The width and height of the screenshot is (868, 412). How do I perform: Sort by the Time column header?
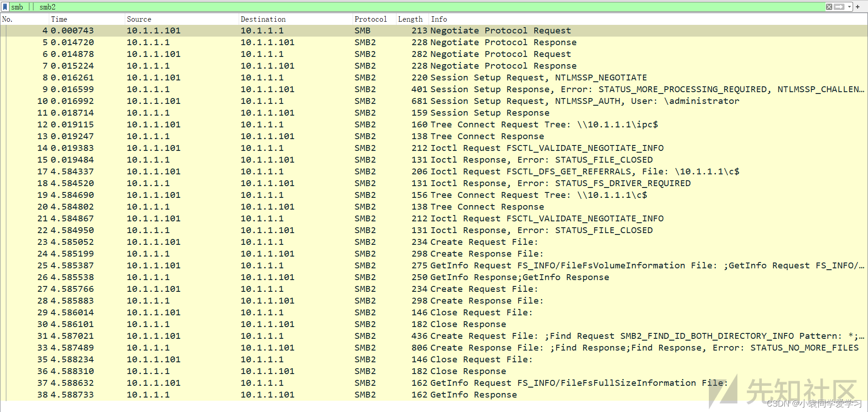(x=87, y=19)
